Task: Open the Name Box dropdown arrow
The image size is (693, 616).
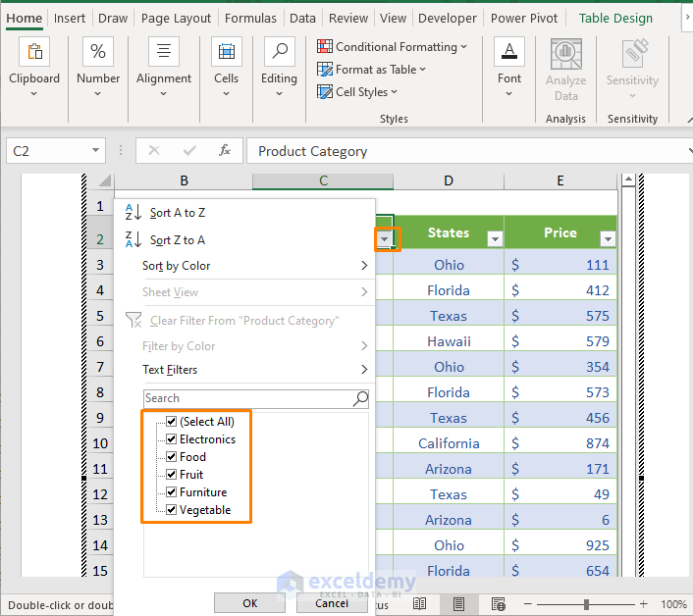Action: 96,151
